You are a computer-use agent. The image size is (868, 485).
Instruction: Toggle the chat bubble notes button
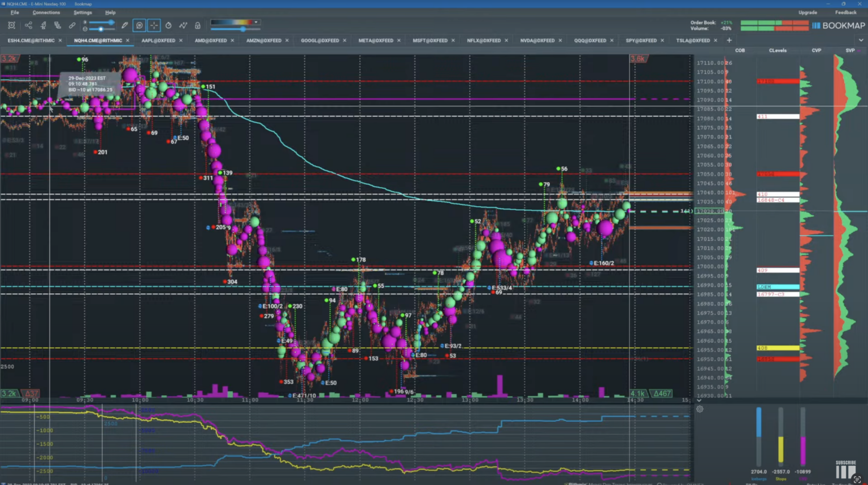140,25
